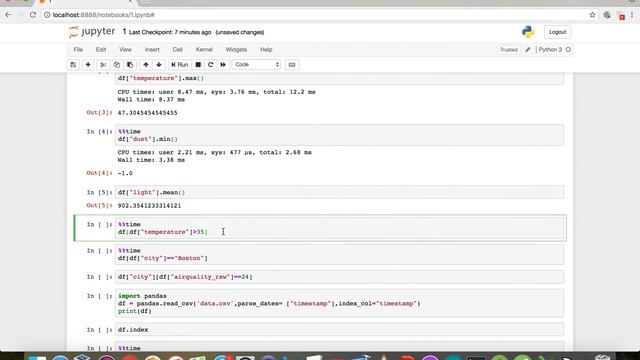Screen dimensions: 640x360
Task: Open the Help menu
Action: coord(266,49)
